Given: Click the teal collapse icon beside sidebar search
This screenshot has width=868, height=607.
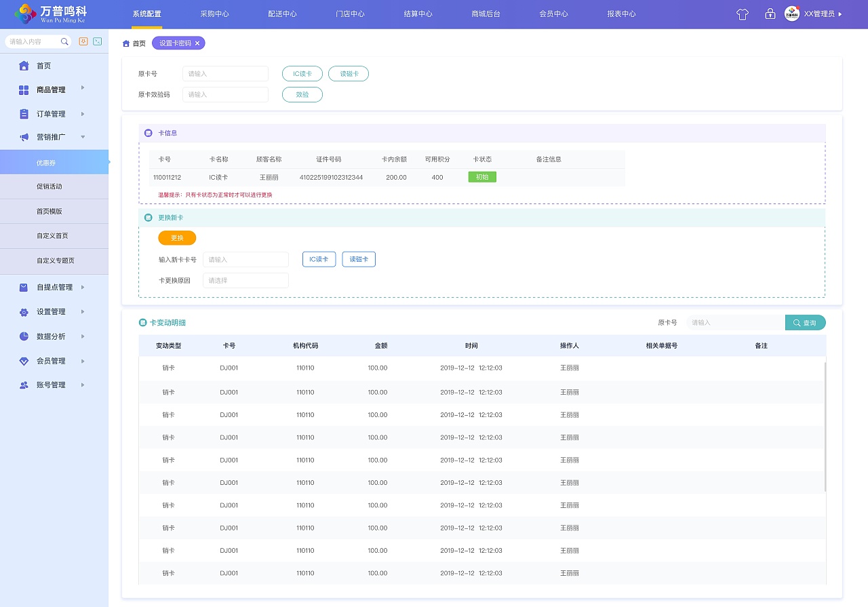Looking at the screenshot, I should [98, 41].
